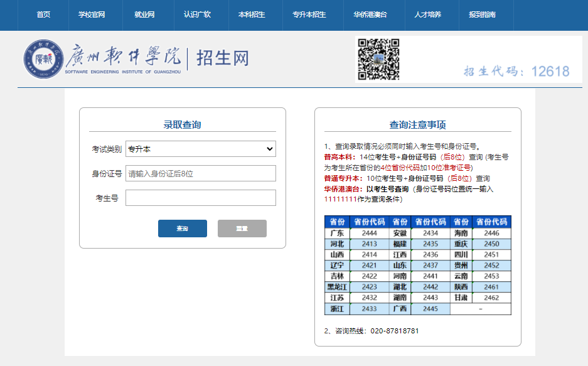588x366 pixels.
Task: Open the 就业网 navigation item
Action: pos(144,14)
